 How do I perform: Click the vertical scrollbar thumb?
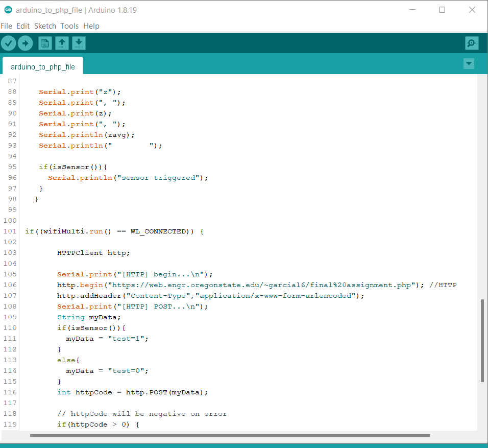pyautogui.click(x=482, y=340)
